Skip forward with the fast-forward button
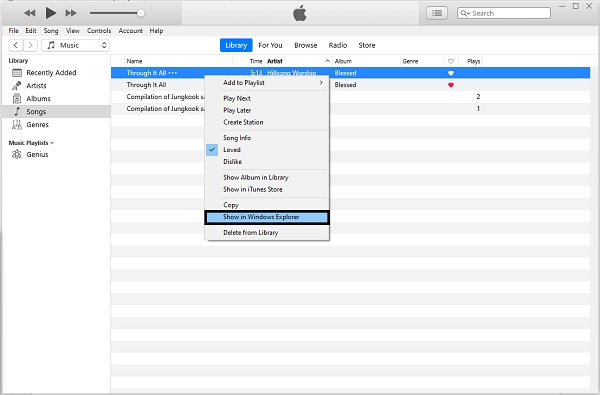The height and width of the screenshot is (395, 600). click(x=71, y=13)
